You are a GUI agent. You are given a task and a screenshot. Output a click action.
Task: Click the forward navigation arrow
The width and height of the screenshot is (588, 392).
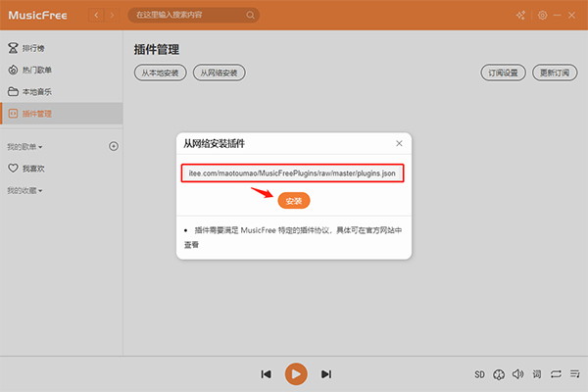[112, 15]
